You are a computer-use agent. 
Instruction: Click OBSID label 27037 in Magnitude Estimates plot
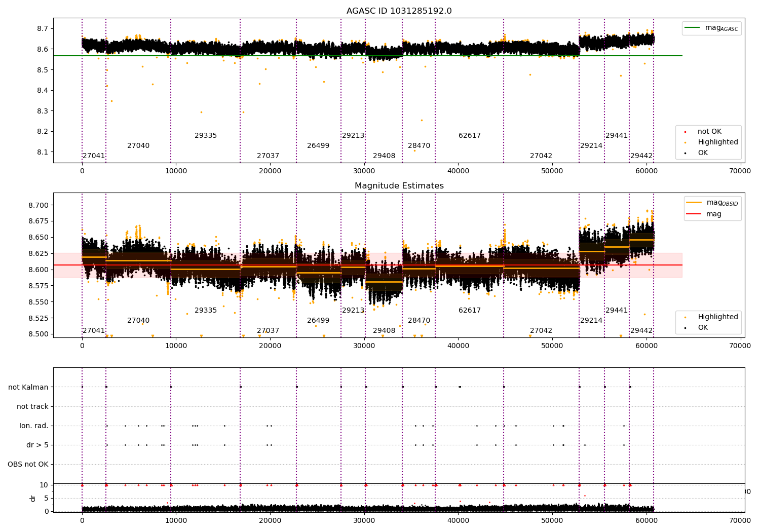point(268,331)
